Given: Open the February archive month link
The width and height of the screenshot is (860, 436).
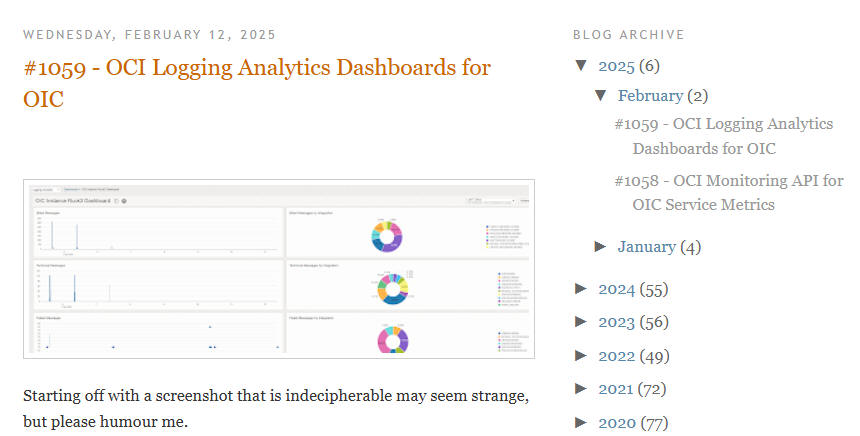Looking at the screenshot, I should (x=650, y=96).
